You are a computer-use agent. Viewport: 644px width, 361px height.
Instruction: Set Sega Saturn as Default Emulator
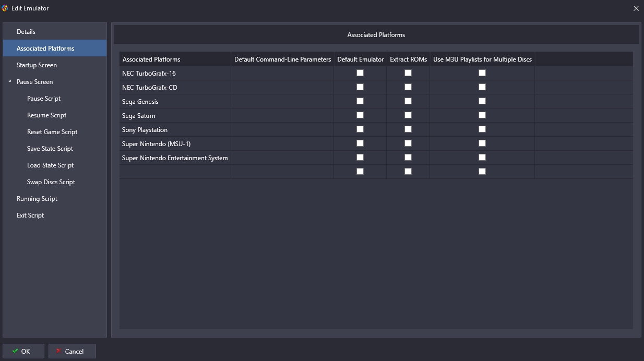[360, 115]
